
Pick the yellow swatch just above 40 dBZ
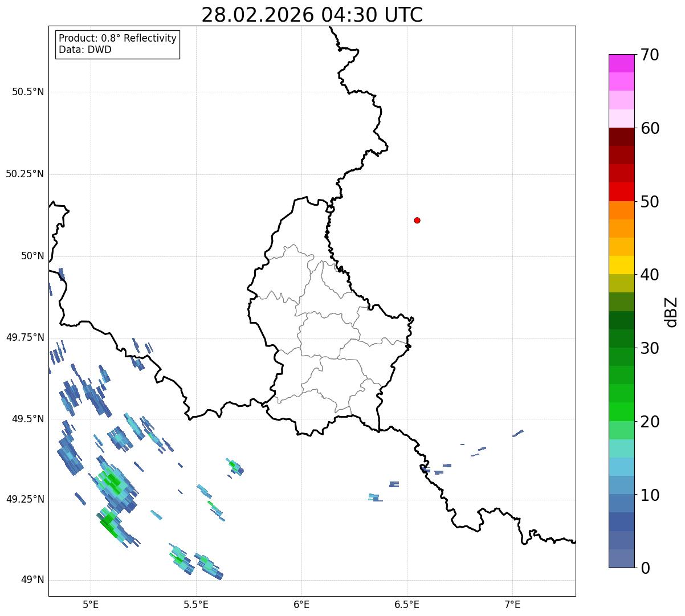(x=621, y=265)
